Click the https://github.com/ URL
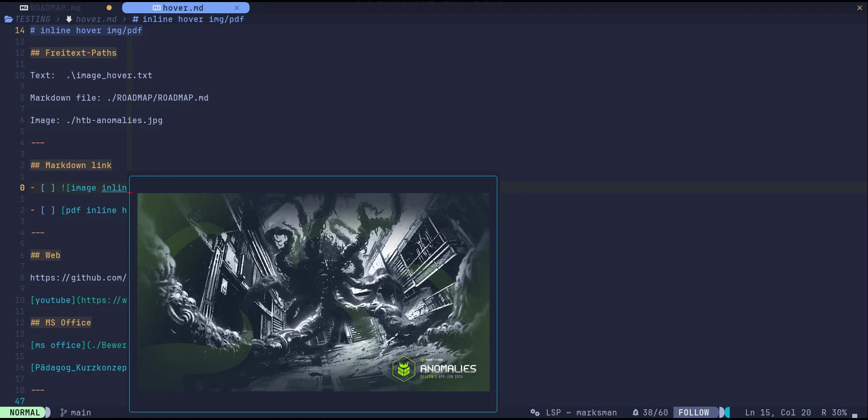The height and width of the screenshot is (420, 868). pyautogui.click(x=79, y=277)
